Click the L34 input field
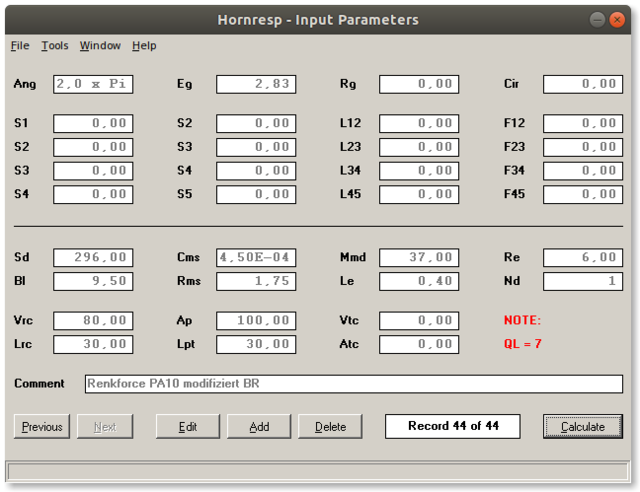This screenshot has width=640, height=492. point(419,171)
